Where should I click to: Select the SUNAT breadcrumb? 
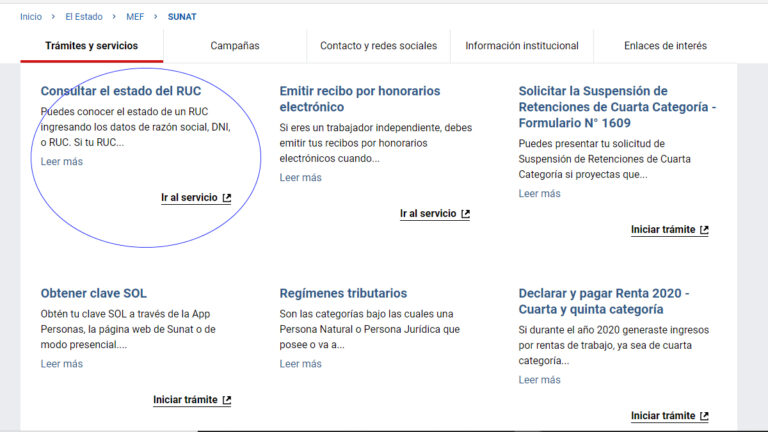(182, 17)
